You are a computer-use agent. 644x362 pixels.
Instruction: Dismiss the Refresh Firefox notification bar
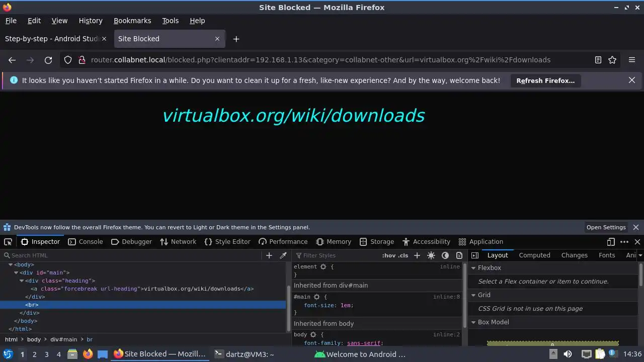pyautogui.click(x=632, y=80)
